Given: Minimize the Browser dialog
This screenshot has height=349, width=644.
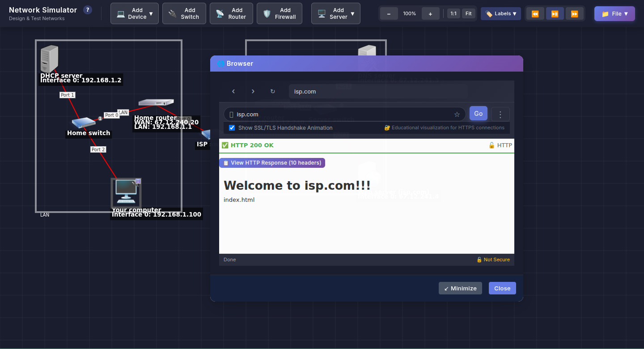Looking at the screenshot, I should pyautogui.click(x=460, y=288).
